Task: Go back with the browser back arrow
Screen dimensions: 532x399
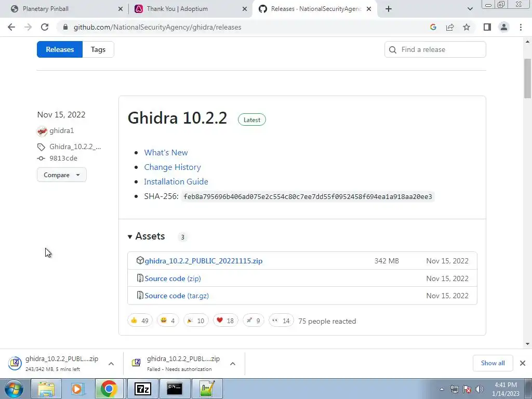Action: pyautogui.click(x=11, y=27)
